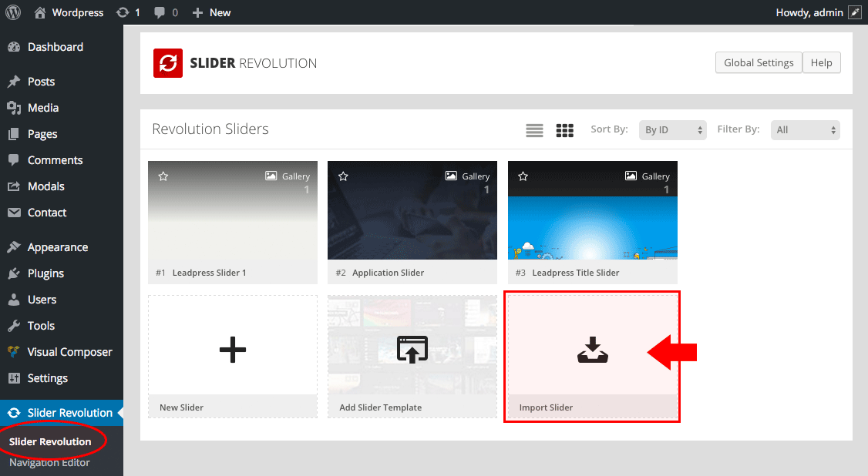Click the Add Slider Template upload icon
This screenshot has width=868, height=476.
coord(412,350)
